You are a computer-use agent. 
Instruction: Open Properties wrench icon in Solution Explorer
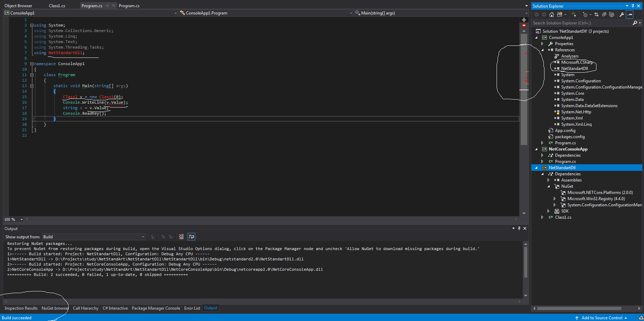pyautogui.click(x=622, y=14)
